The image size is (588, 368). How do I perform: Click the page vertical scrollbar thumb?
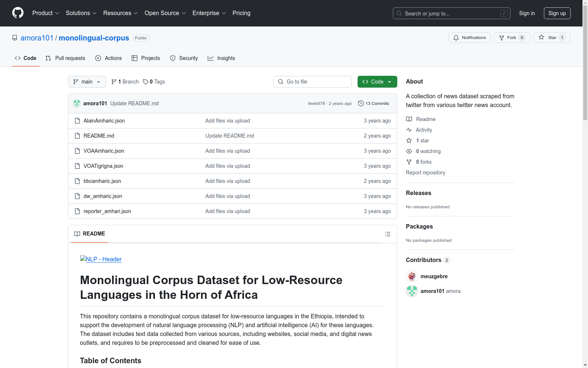pos(585,63)
